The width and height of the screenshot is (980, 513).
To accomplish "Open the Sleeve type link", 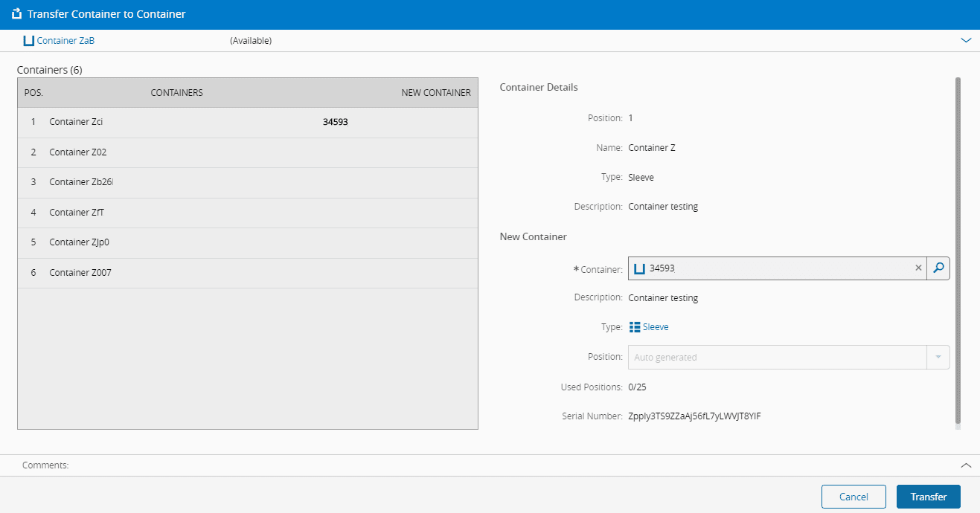I will tap(656, 327).
